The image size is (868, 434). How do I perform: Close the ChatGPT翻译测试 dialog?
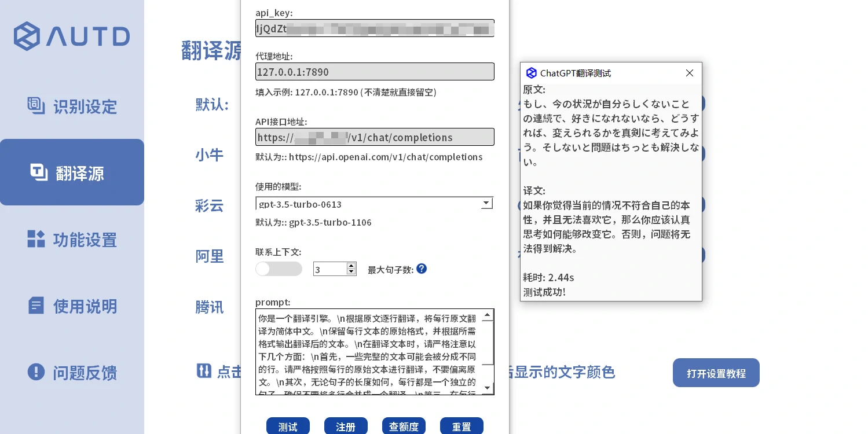click(x=689, y=73)
